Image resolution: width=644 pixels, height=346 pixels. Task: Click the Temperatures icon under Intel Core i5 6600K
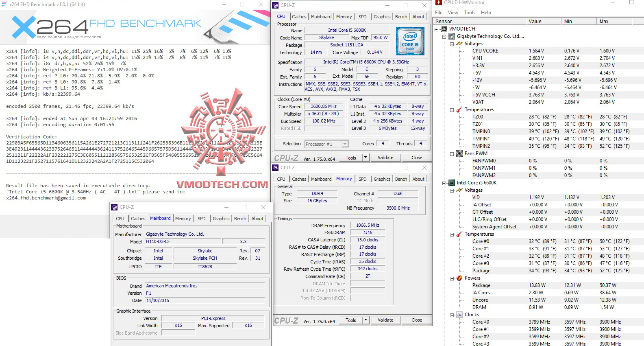(459, 234)
